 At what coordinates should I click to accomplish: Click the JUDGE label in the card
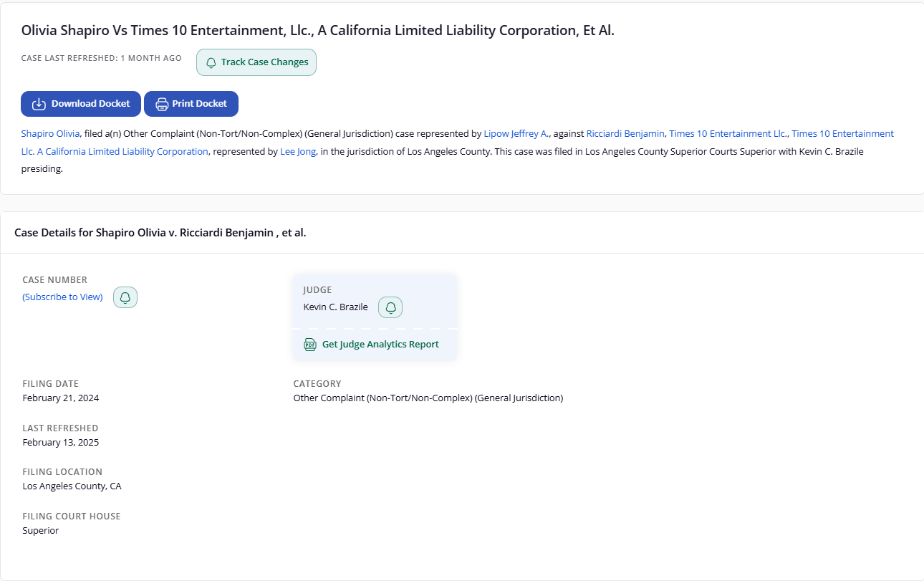[x=317, y=290]
